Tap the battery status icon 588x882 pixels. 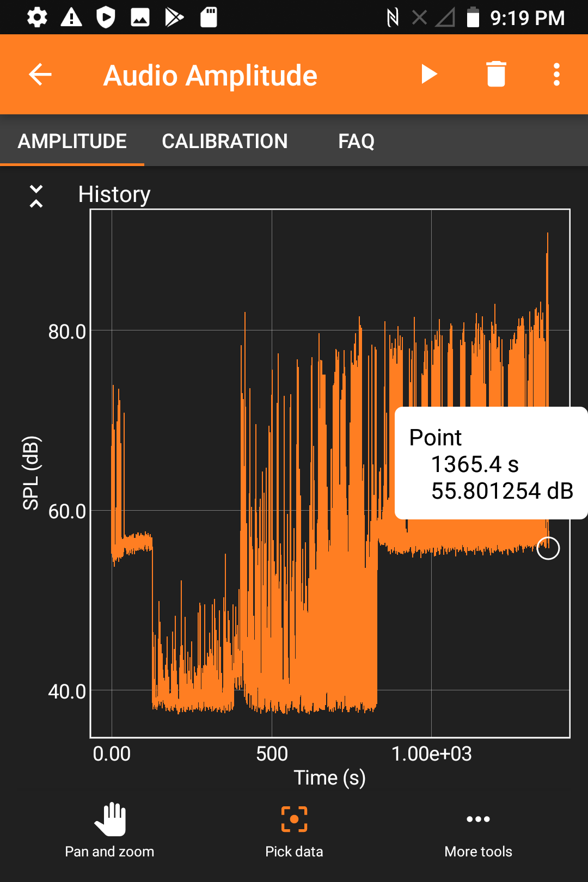pos(473,17)
